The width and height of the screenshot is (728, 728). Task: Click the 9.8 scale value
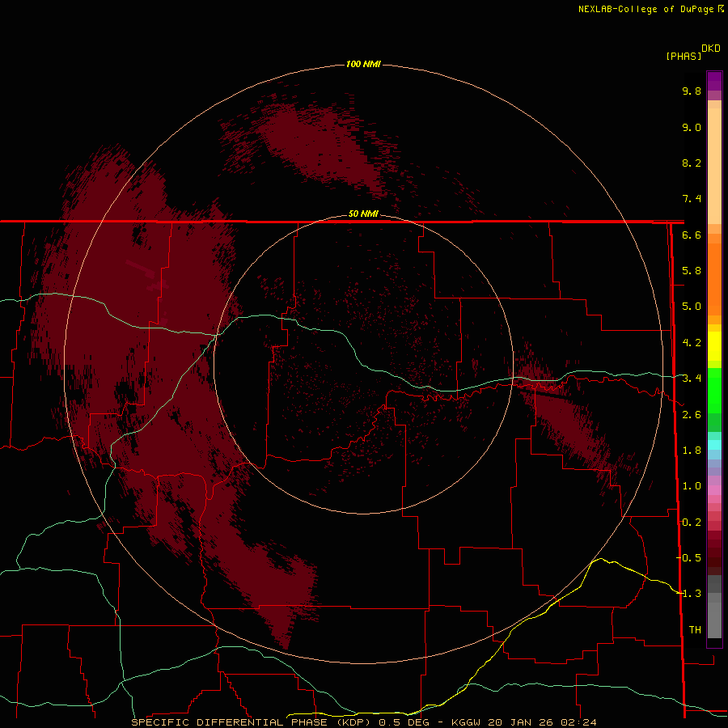click(692, 91)
